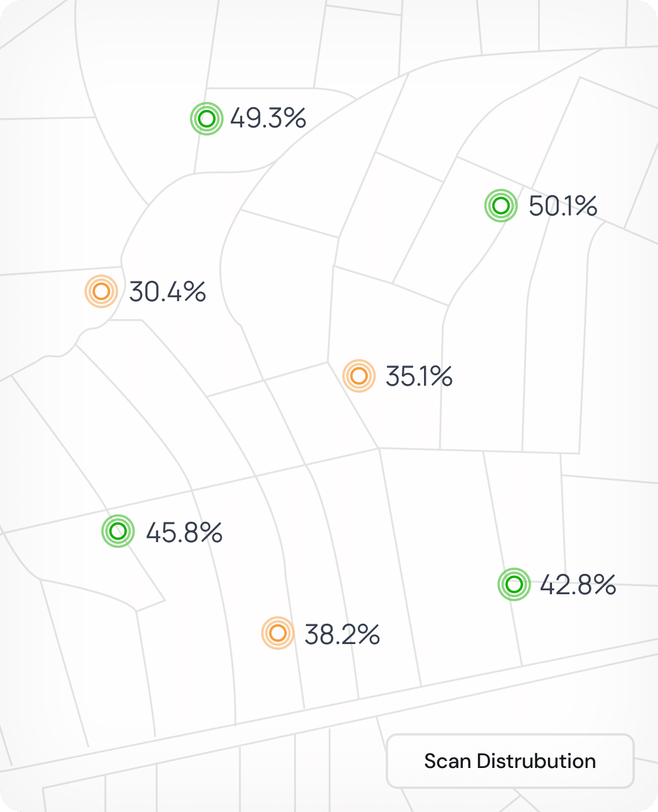
Task: Select the orange marker next to 35.1%
Action: (359, 376)
